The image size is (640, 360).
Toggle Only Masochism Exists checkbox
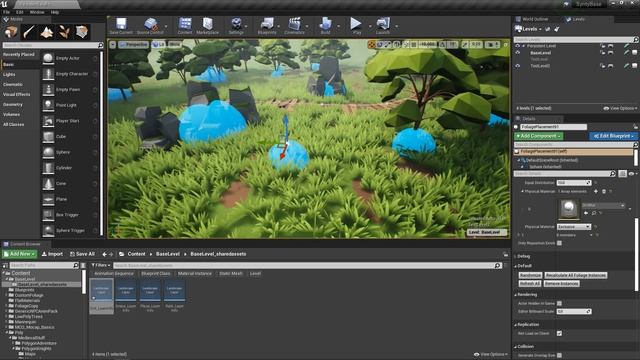[x=559, y=243]
